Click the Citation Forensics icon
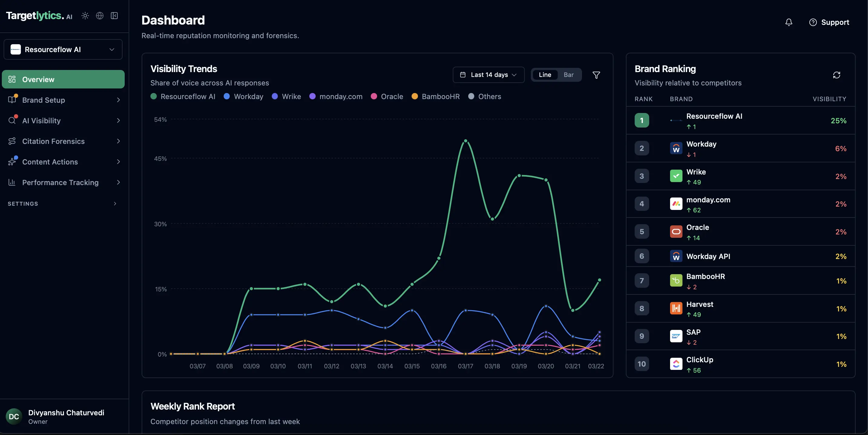The height and width of the screenshot is (435, 868). pyautogui.click(x=12, y=141)
